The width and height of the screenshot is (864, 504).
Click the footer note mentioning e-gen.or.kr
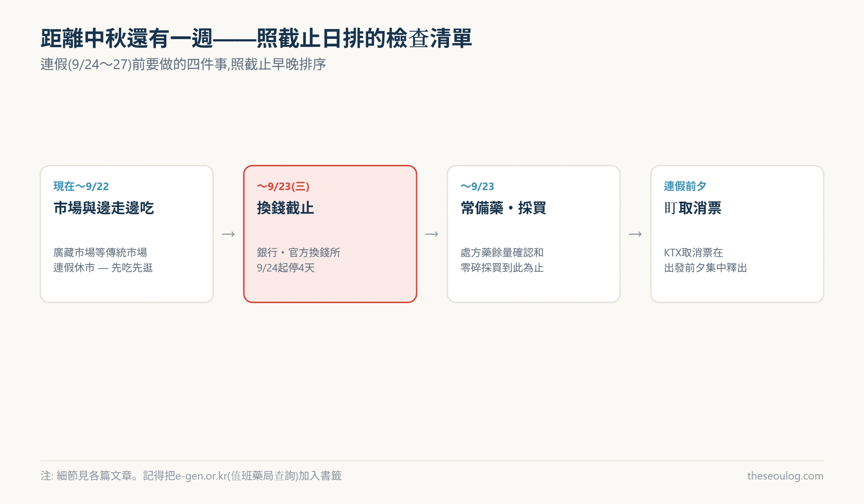(x=191, y=476)
